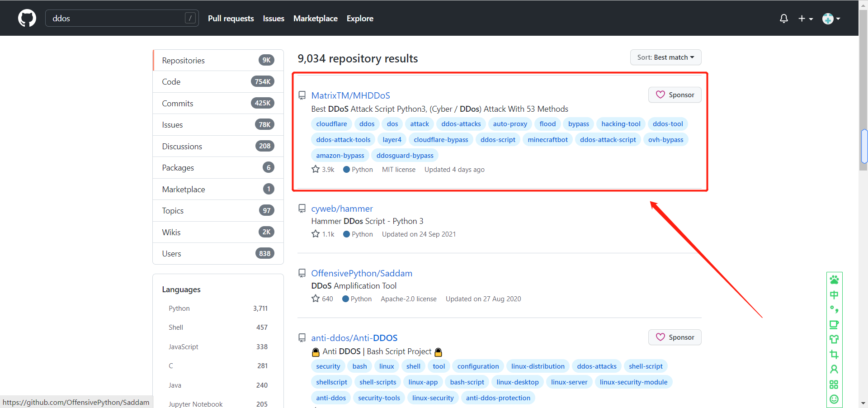Filter results by Jupyter Notebook language
This screenshot has width=868, height=408.
tap(218, 404)
